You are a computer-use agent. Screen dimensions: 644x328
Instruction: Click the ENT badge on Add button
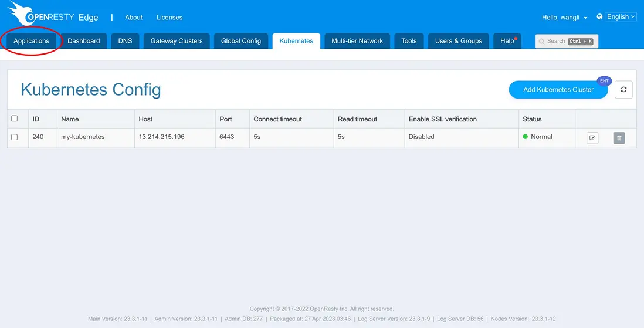(x=604, y=81)
